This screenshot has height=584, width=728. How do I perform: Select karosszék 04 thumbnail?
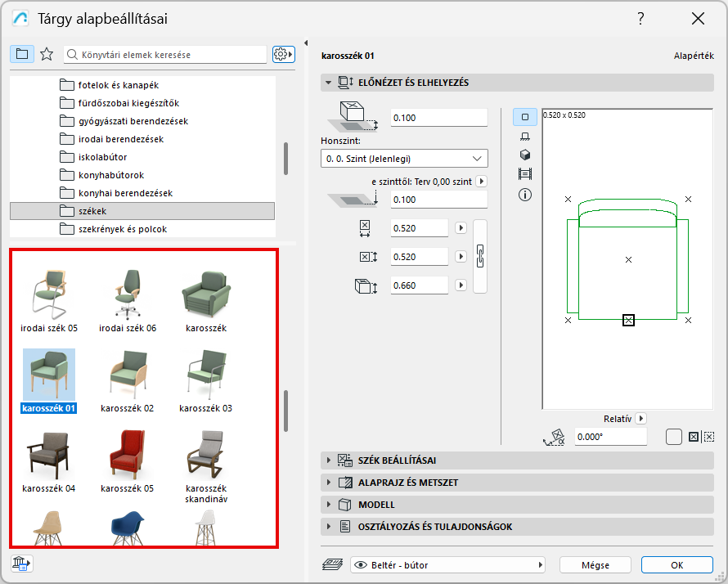pos(49,455)
